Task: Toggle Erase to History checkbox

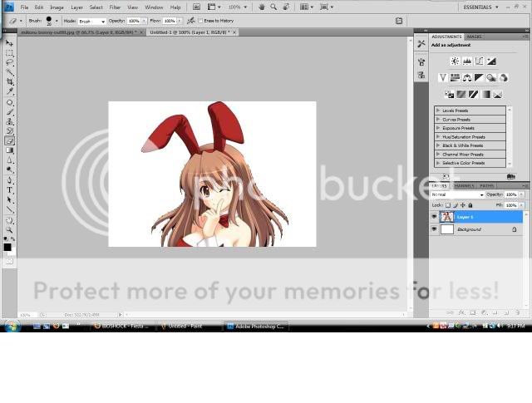Action: click(200, 21)
